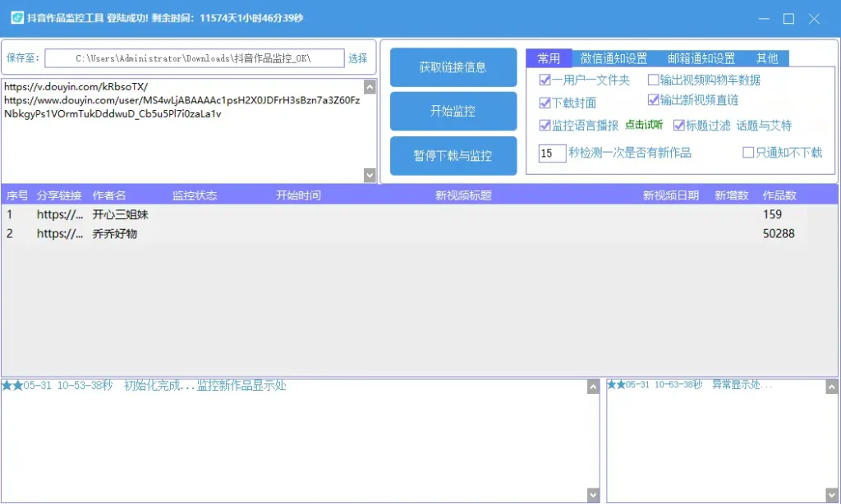
Task: Open 邮箱通知设置 tab
Action: coord(701,58)
